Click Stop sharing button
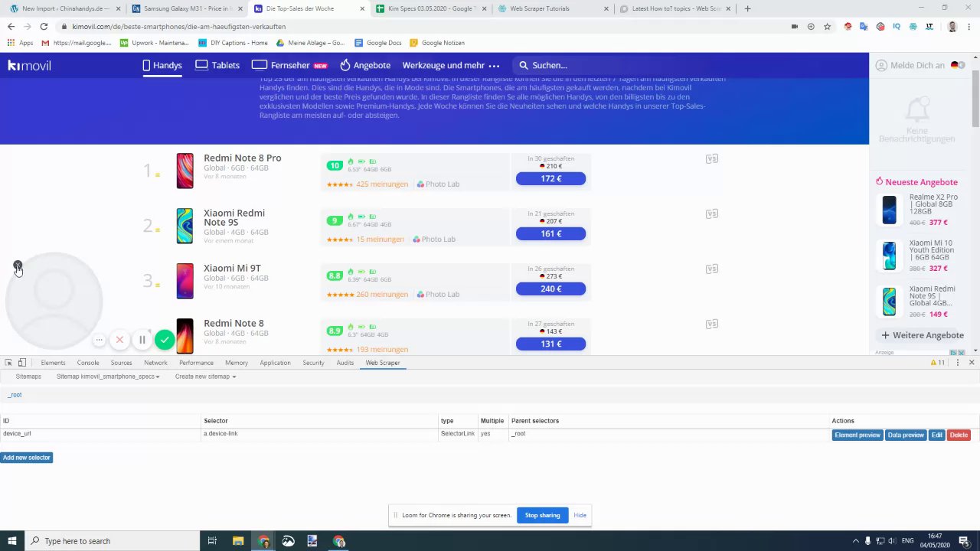This screenshot has height=551, width=980. pos(542,515)
